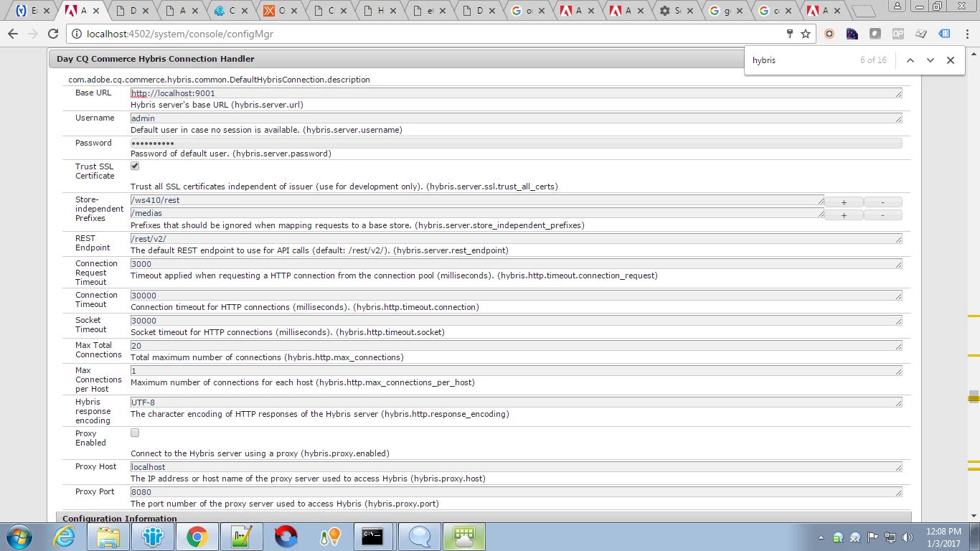Image resolution: width=980 pixels, height=551 pixels.
Task: Click the orange circular extension icon in Chrome
Action: (x=829, y=34)
